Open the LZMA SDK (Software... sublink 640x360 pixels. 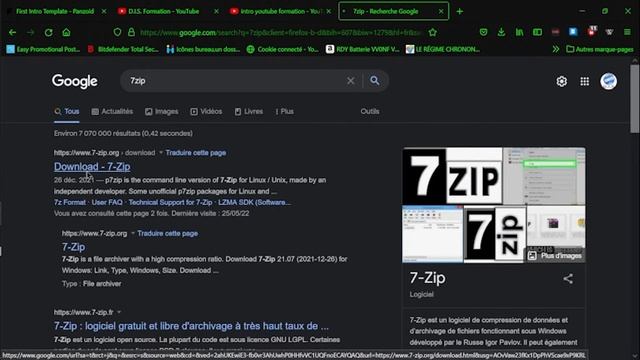254,202
